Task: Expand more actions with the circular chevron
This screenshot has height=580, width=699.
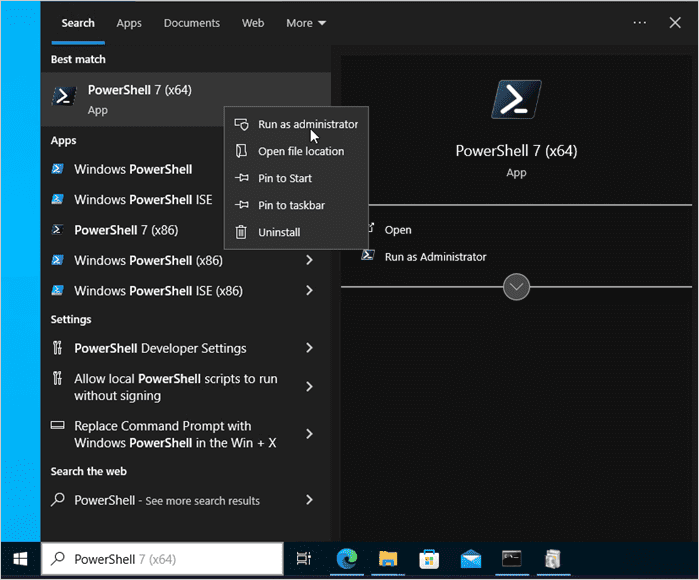Action: coord(516,287)
